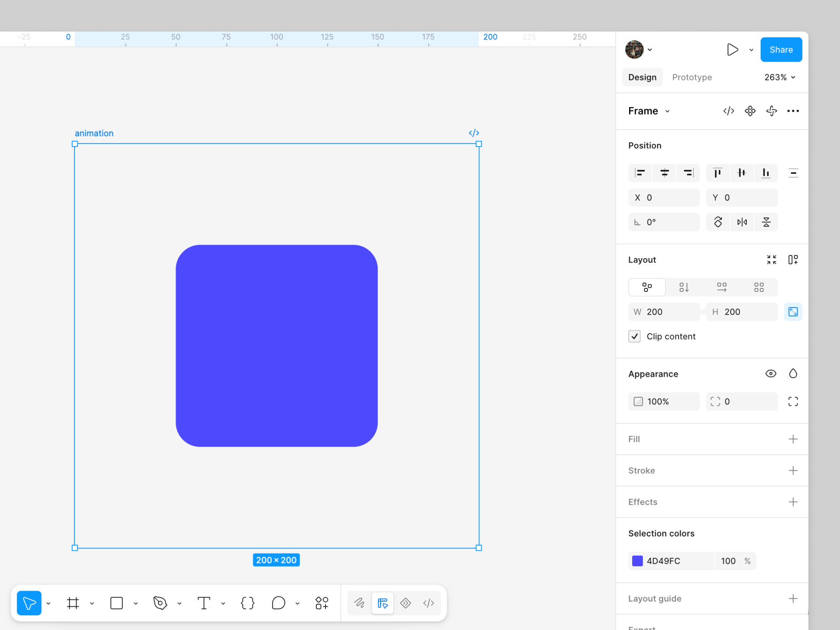
Task: Add a Stroke
Action: 793,471
